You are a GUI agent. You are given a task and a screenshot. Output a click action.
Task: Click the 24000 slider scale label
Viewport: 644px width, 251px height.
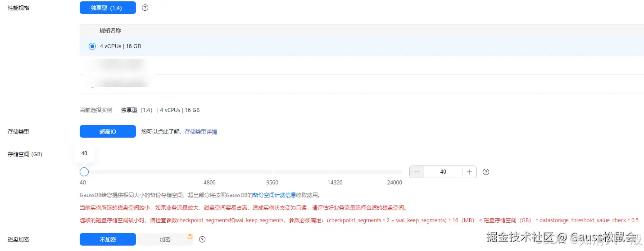(395, 183)
